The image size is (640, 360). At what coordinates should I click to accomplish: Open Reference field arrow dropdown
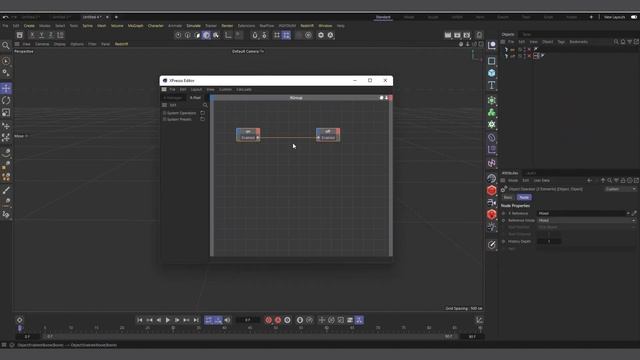point(628,213)
